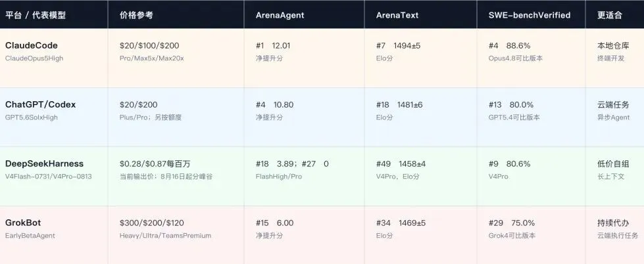The width and height of the screenshot is (644, 264).
Task: Click the DeepSeek price $0.28/$0.87每百万
Action: point(155,164)
